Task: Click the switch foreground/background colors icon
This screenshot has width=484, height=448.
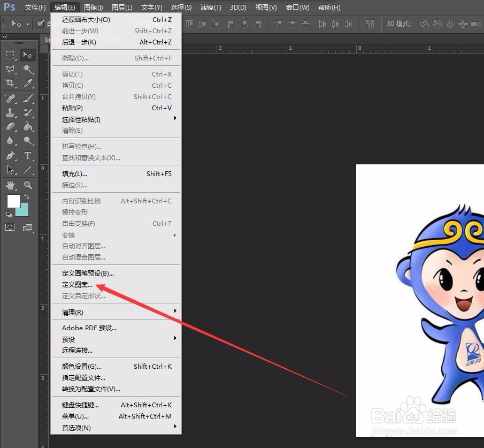Action: (x=27, y=196)
